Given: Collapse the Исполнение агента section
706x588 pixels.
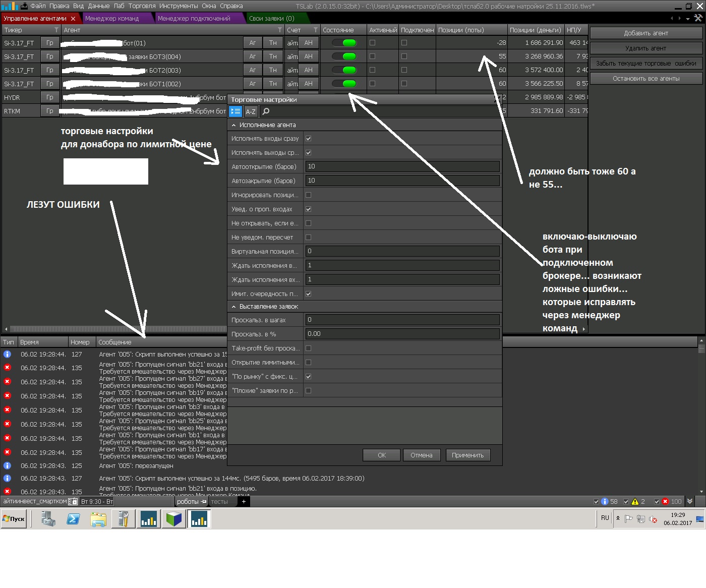Looking at the screenshot, I should (234, 125).
